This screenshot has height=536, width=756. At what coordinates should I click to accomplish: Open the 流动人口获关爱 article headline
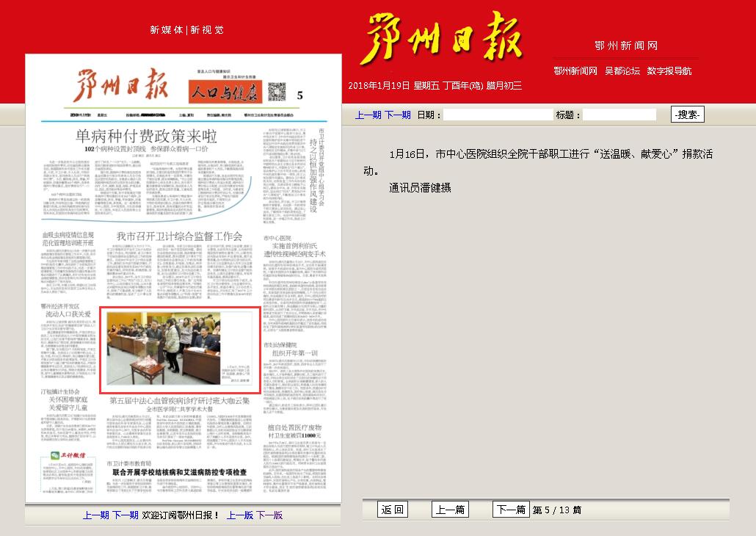coord(68,314)
